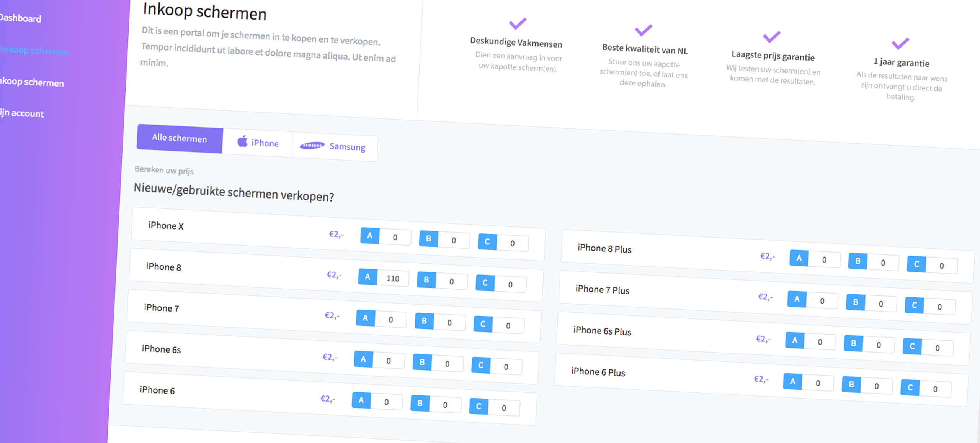Focus iPhone 8 grade C quantity field
Screen dimensions: 980x443
point(510,284)
